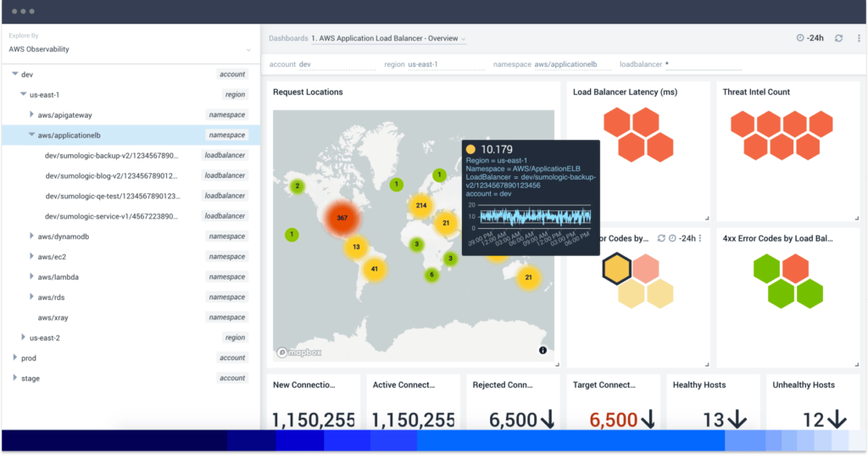Screen dimensions: 868x455
Task: Click 4xx Error Codes by Load Bal... title
Action: 778,239
